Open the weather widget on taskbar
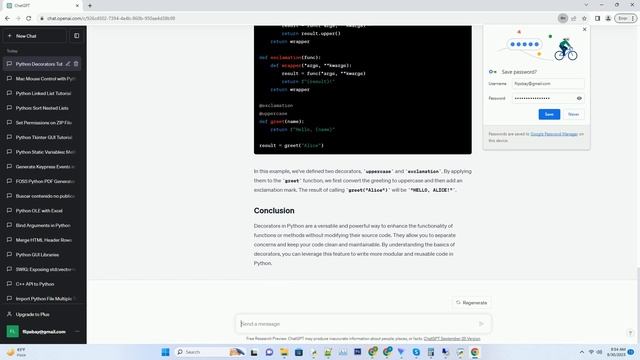The width and height of the screenshot is (640, 360). point(17,352)
